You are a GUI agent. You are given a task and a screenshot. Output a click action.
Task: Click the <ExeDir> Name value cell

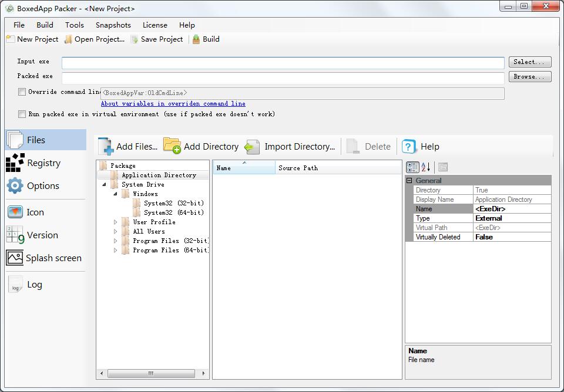tap(512, 209)
